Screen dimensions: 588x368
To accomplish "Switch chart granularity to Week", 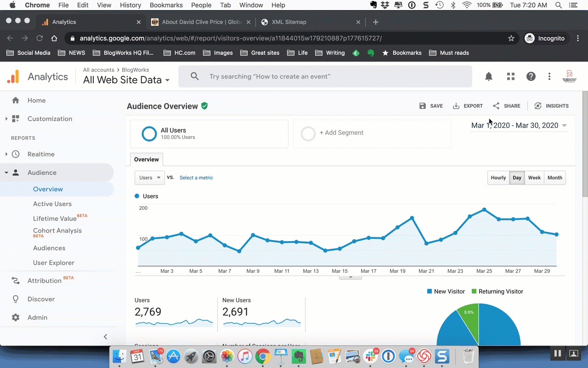I will pyautogui.click(x=534, y=178).
